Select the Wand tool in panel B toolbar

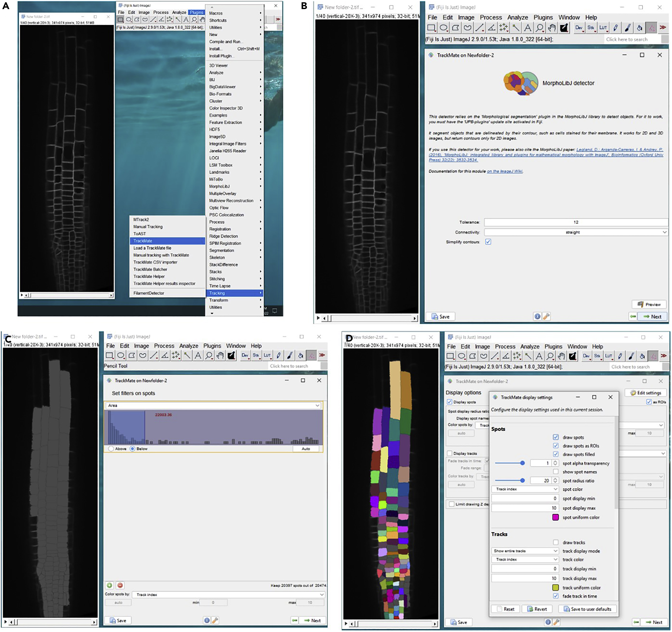(515, 28)
